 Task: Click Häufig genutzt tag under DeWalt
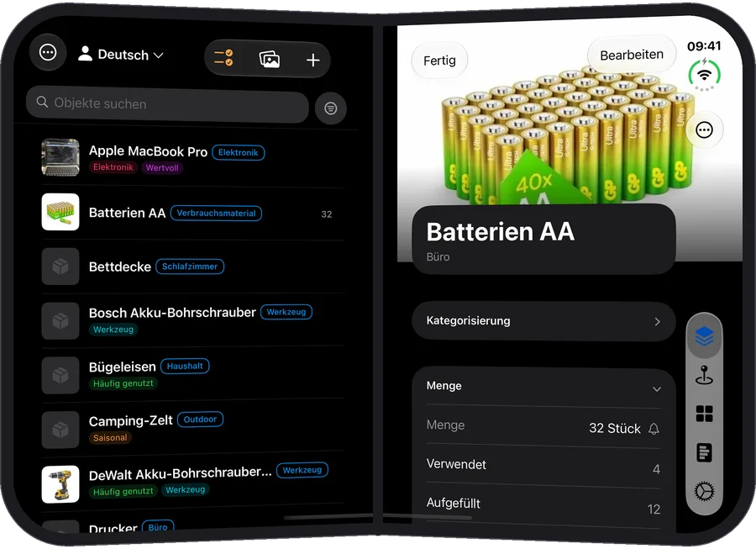pyautogui.click(x=123, y=492)
